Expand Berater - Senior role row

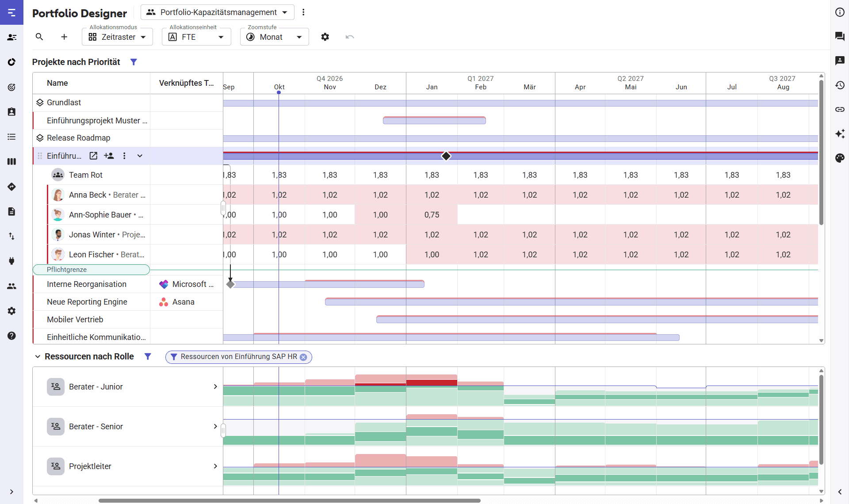coord(215,426)
